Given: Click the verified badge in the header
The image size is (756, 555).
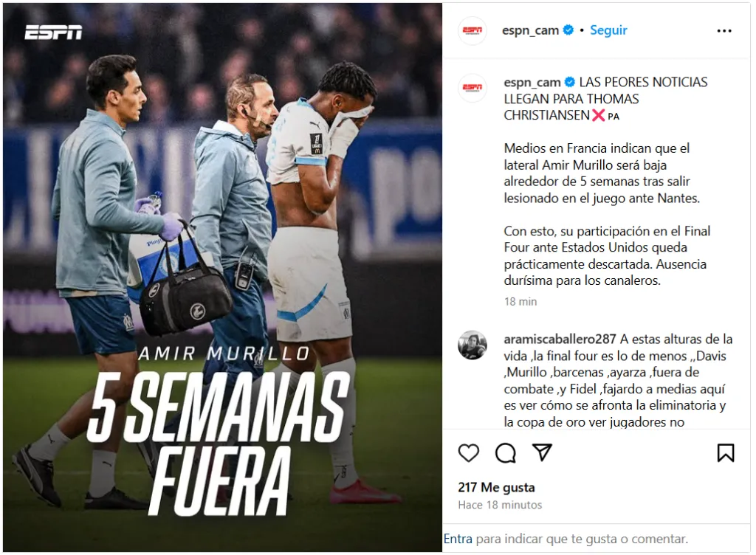Looking at the screenshot, I should [568, 30].
